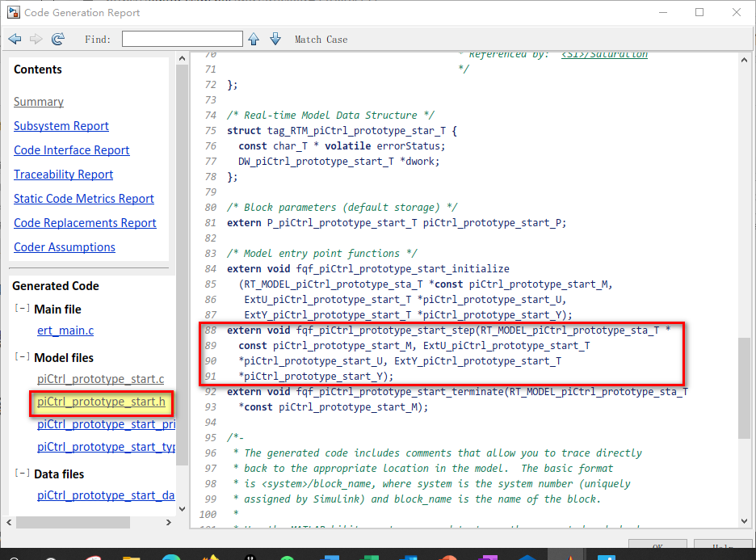Click line 75 struct tag_RTM_piCtrl_prototype_star_T
The height and width of the screenshot is (560, 756).
pos(342,131)
